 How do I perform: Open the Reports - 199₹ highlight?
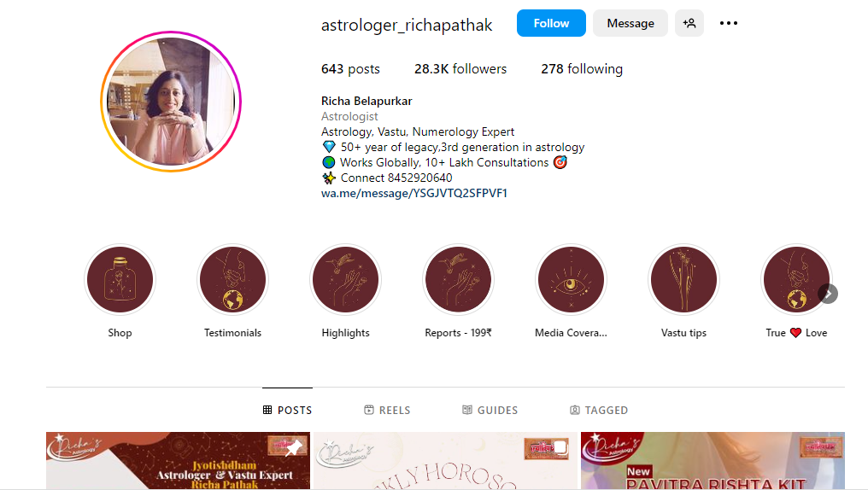coord(458,280)
